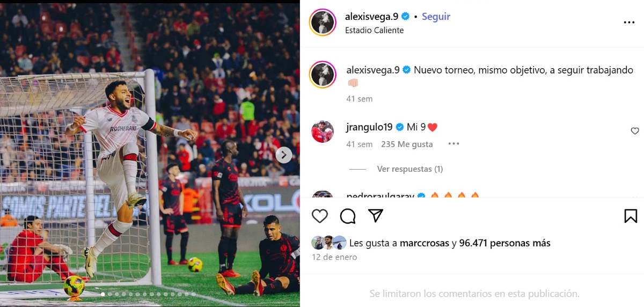
Task: Follow the account with Seguir
Action: pyautogui.click(x=436, y=16)
